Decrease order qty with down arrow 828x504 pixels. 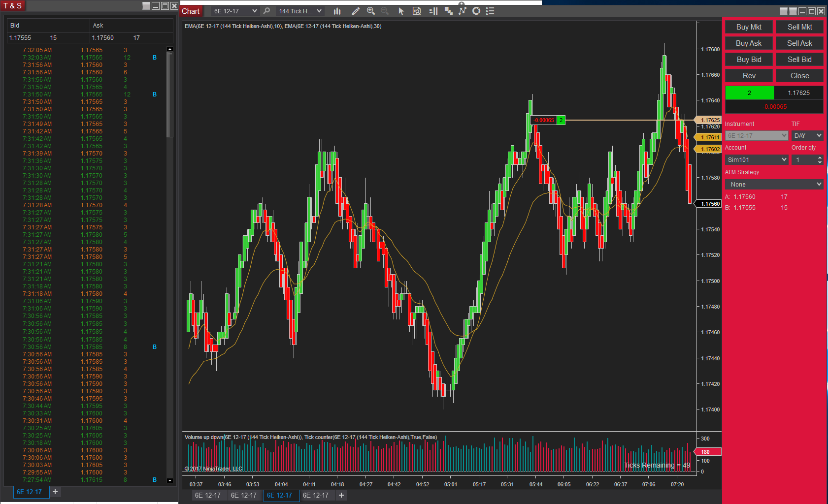(x=820, y=162)
